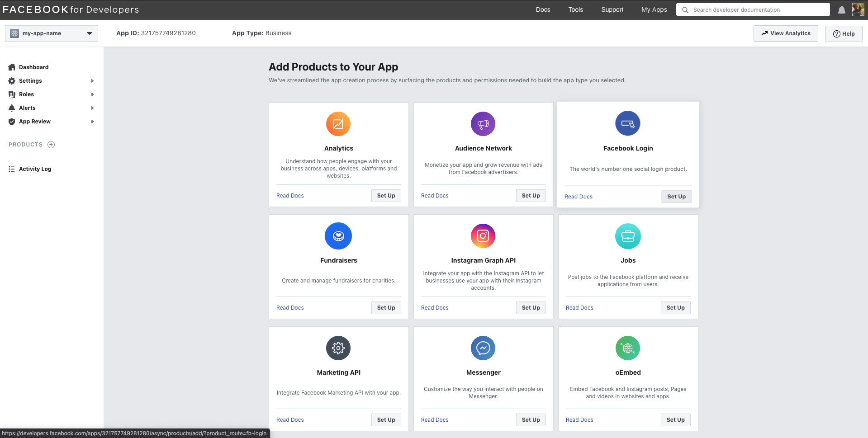The width and height of the screenshot is (868, 438).
Task: Focus the Search developer documentation field
Action: tap(753, 10)
